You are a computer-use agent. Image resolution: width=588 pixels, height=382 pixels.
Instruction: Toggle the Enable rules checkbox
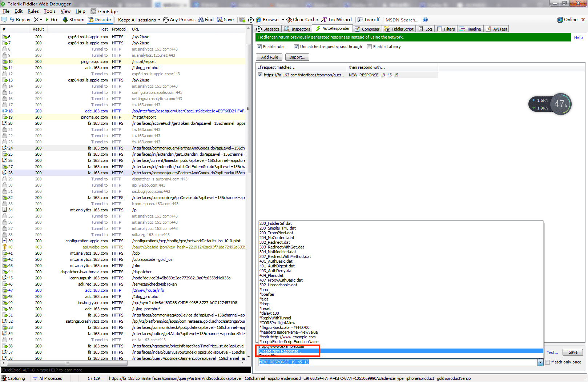click(259, 47)
